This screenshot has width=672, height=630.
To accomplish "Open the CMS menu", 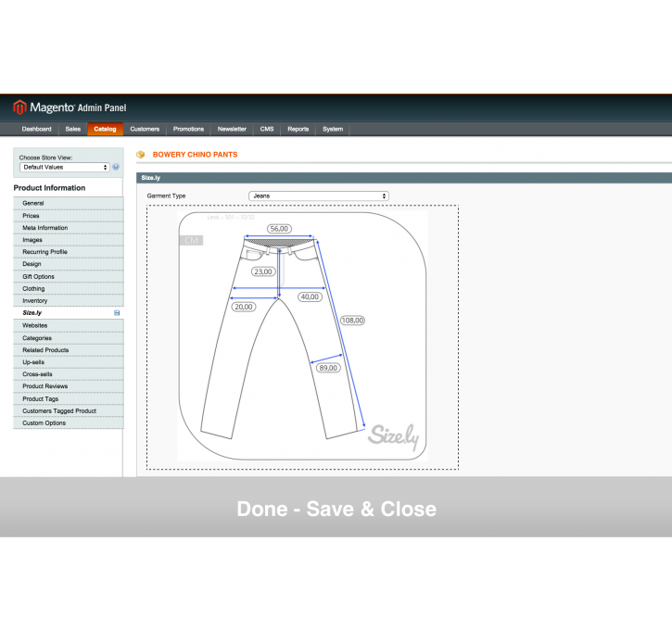I will tap(267, 129).
